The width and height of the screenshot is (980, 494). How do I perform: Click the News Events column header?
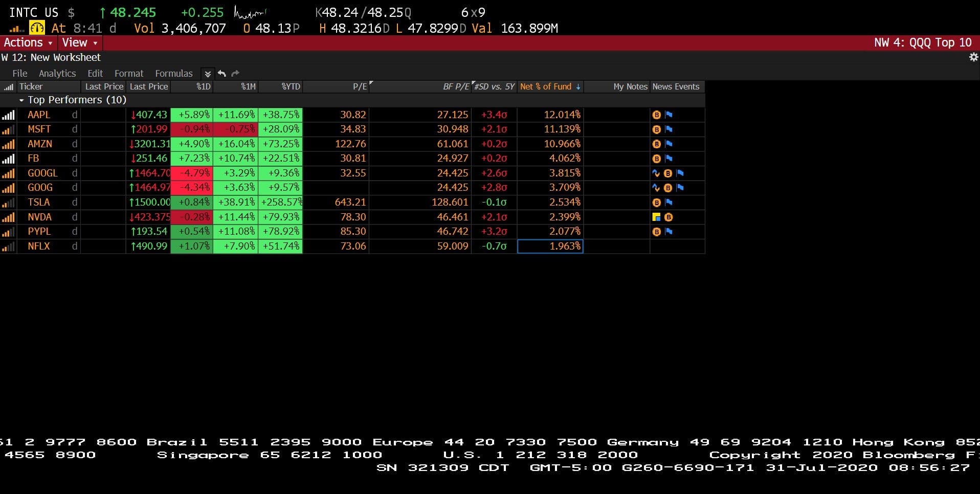click(677, 87)
